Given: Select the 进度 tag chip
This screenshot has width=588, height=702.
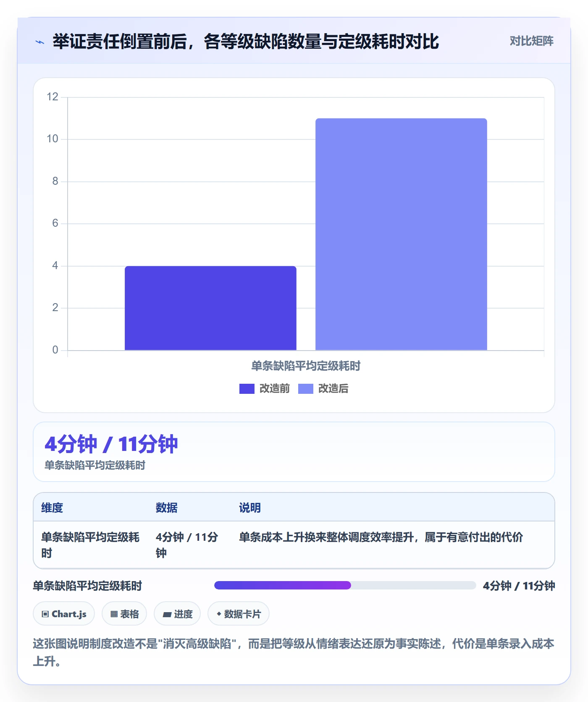Looking at the screenshot, I should click(x=177, y=614).
